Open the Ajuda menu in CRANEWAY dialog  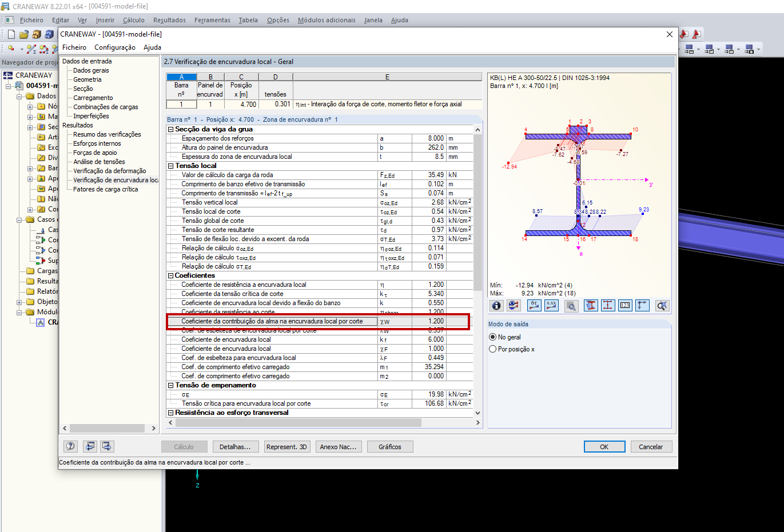pos(152,47)
